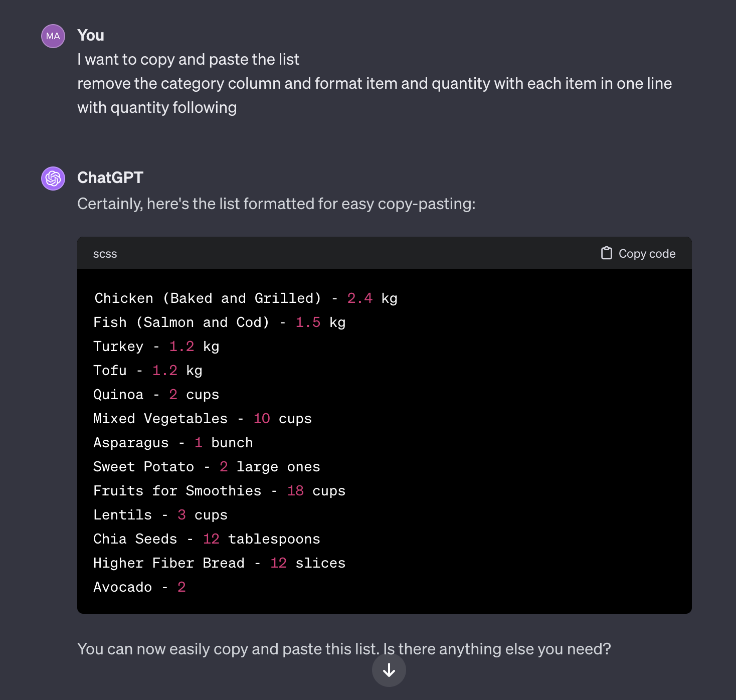This screenshot has height=700, width=736.
Task: Click the Avocado - 2 line
Action: [x=139, y=587]
